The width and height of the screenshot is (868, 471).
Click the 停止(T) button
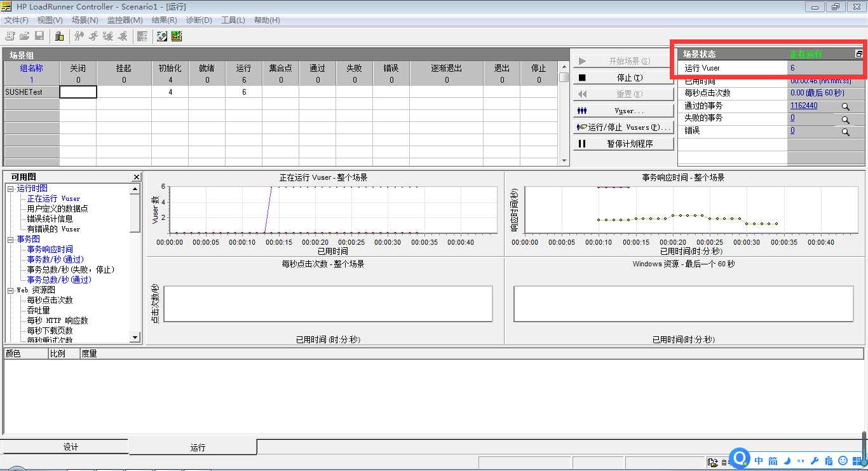tap(623, 78)
